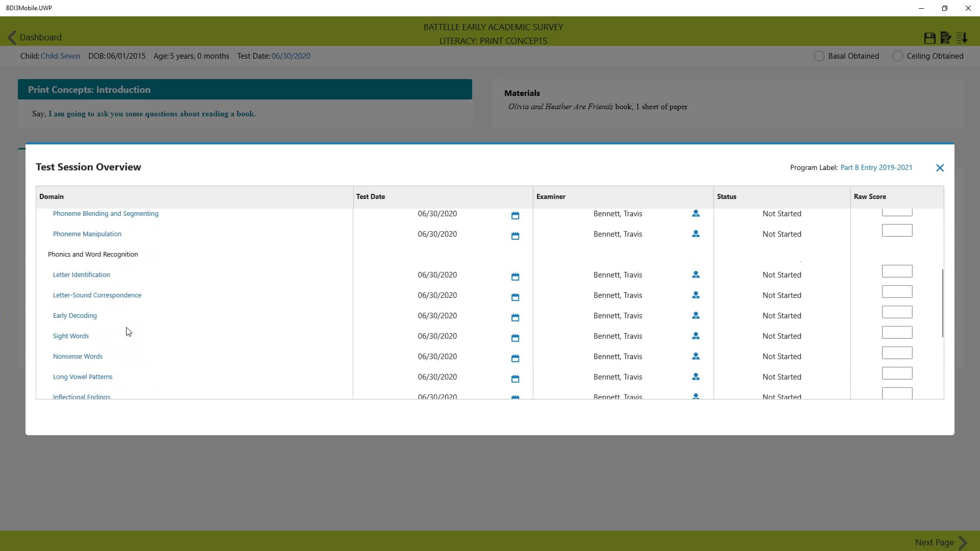Click the back arrow beside Dashboard

[11, 37]
